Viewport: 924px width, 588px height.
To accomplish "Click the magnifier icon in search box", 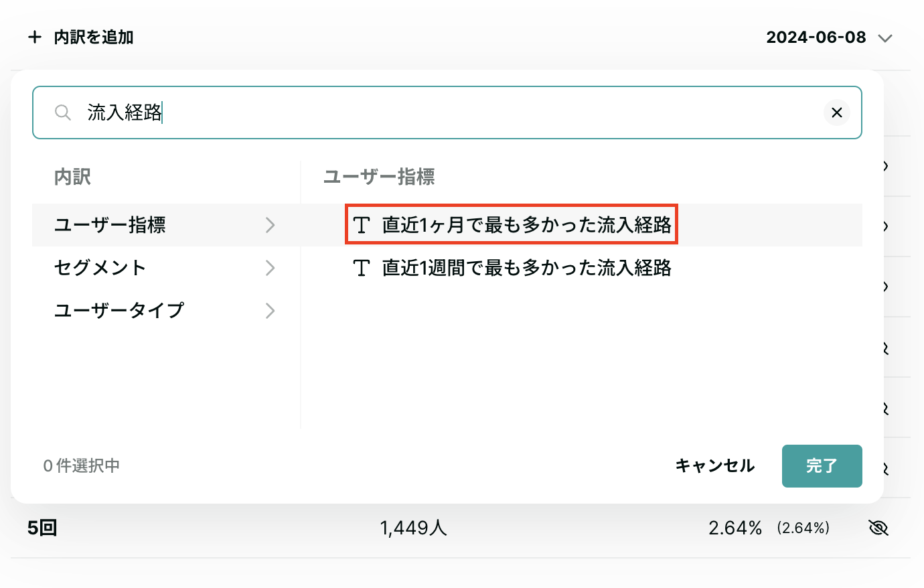I will [x=63, y=113].
